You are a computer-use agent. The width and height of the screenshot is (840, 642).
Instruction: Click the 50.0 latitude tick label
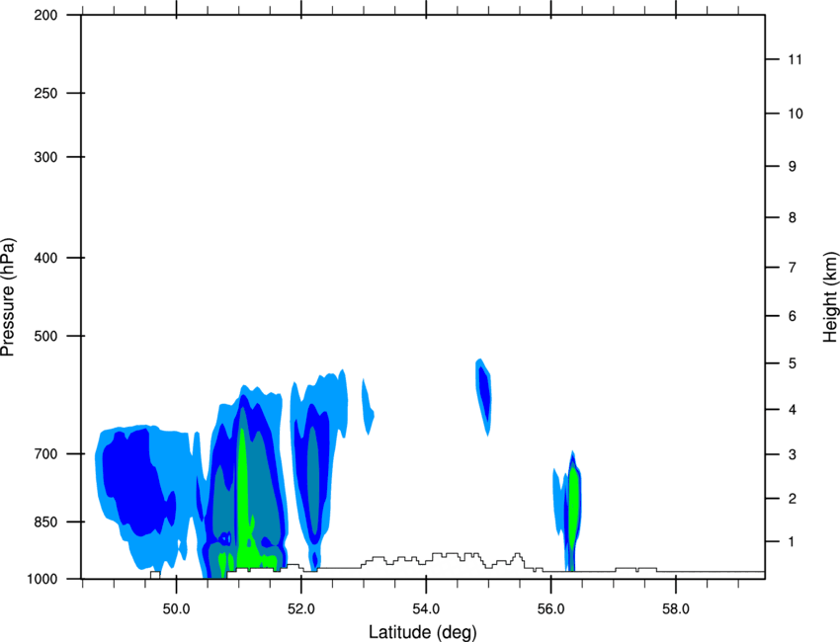[x=176, y=609]
